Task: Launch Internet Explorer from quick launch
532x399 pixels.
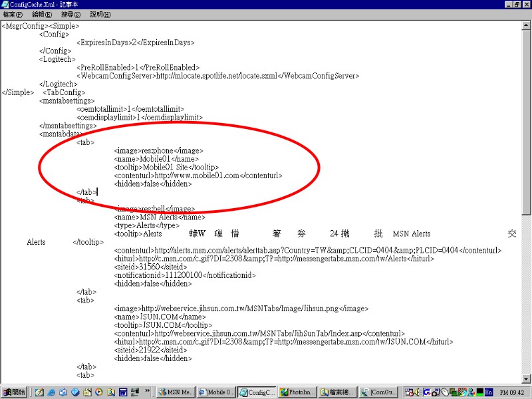Action: pos(51,392)
